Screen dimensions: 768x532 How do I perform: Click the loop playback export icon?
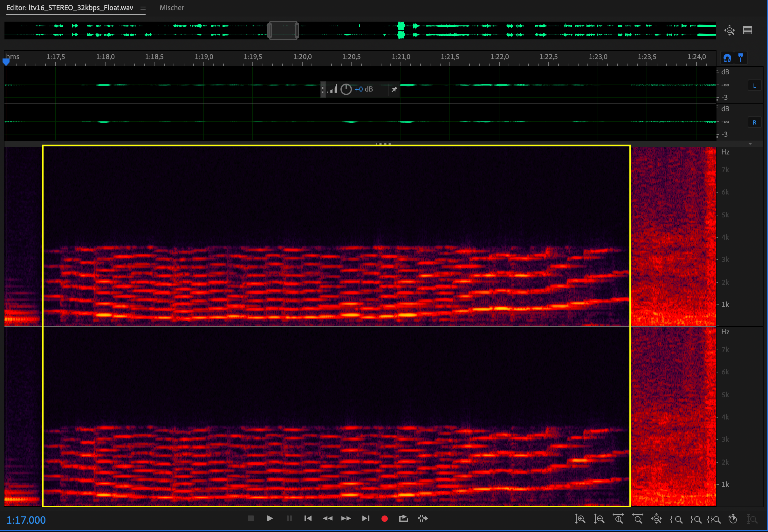pyautogui.click(x=403, y=518)
